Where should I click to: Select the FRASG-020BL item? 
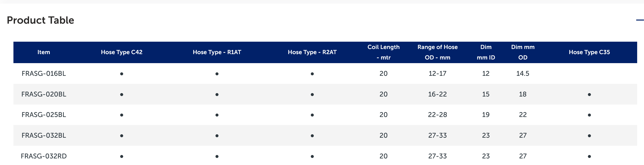click(44, 94)
